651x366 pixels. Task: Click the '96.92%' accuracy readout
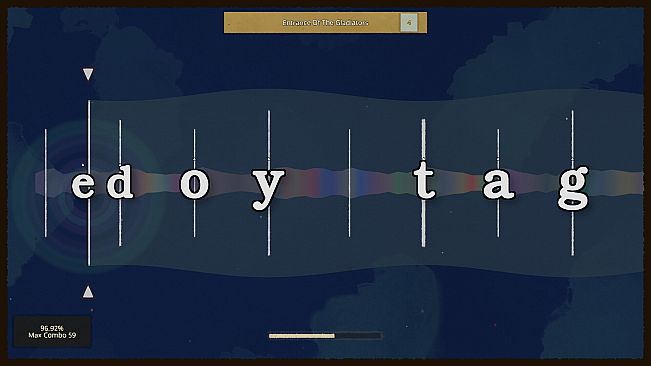pos(52,328)
